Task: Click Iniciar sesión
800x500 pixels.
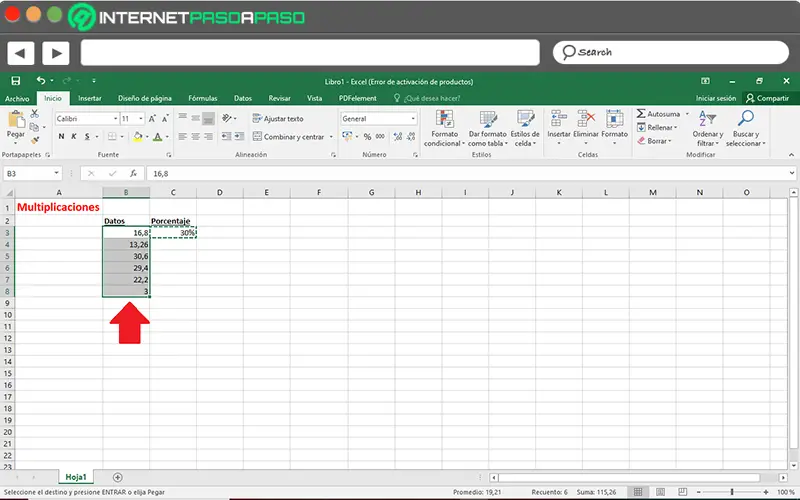Action: click(x=716, y=98)
